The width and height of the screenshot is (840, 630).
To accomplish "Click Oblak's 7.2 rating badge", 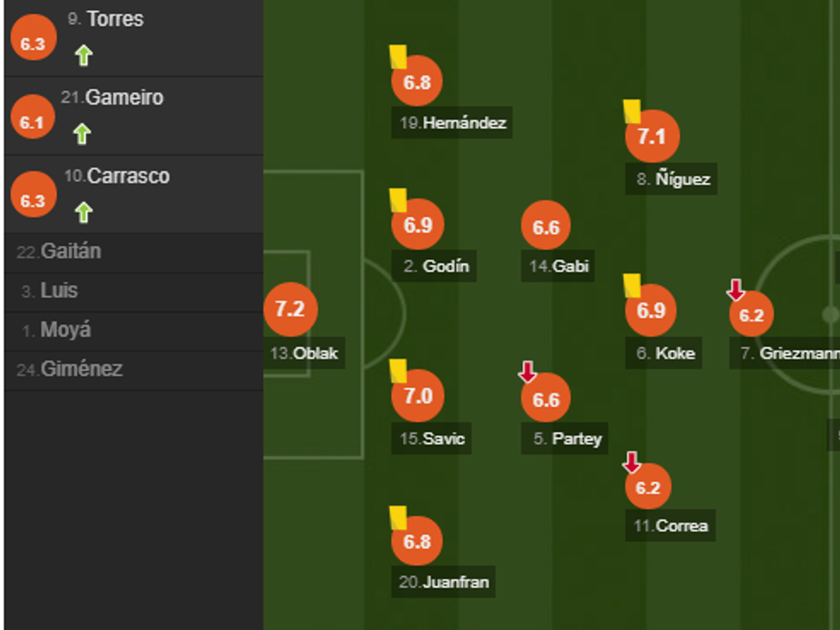I will tap(290, 309).
